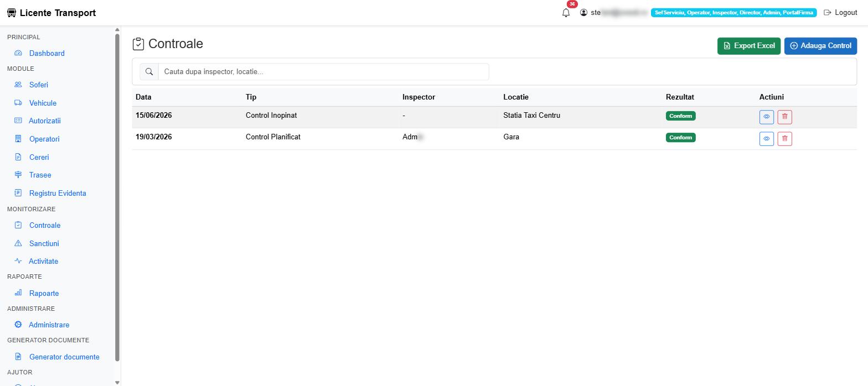Open Sanctiuni in the sidebar

(44, 243)
